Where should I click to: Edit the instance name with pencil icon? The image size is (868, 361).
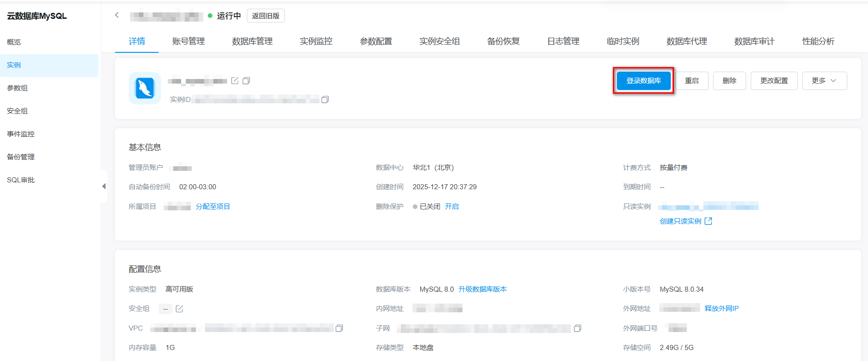tap(235, 81)
